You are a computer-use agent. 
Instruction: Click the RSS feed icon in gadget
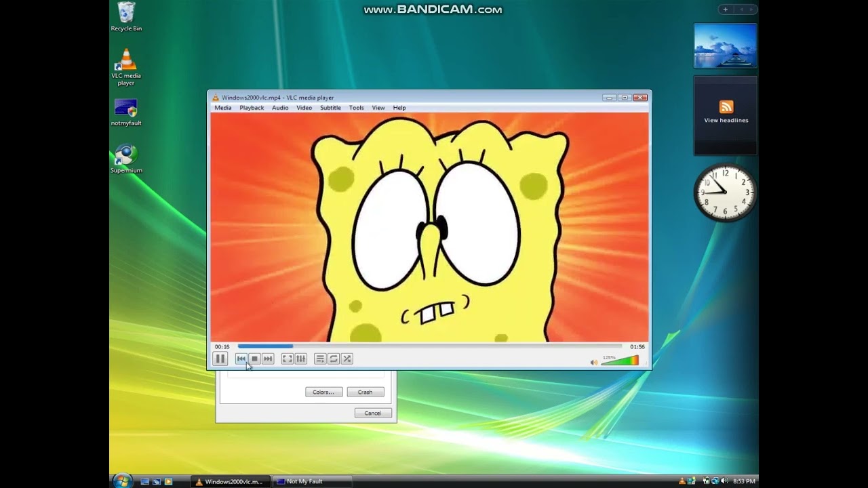point(726,106)
